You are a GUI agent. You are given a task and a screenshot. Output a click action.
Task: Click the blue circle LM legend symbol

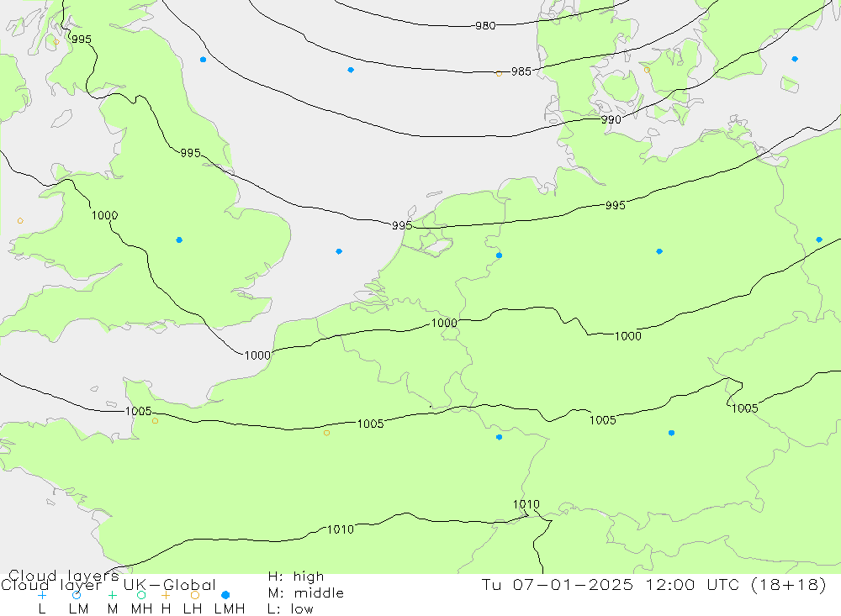point(77,595)
